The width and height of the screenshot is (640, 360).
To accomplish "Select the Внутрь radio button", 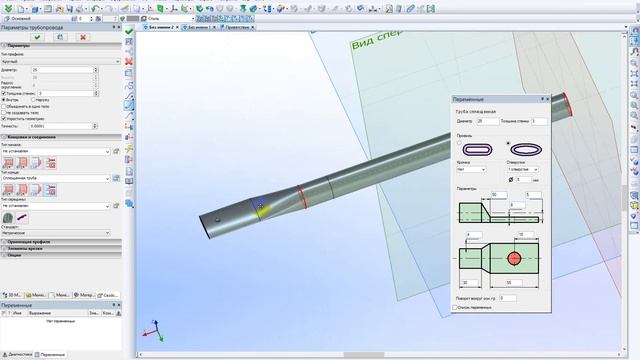I will pyautogui.click(x=4, y=100).
